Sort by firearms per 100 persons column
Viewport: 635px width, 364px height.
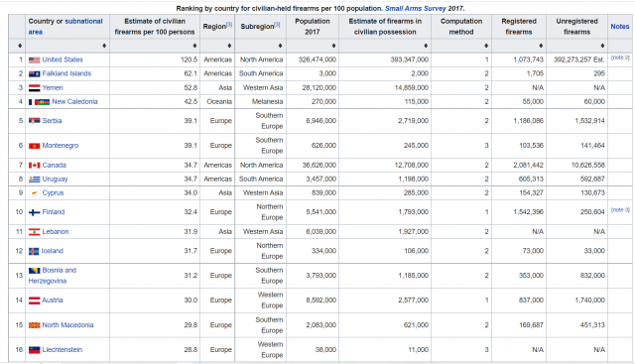point(194,46)
